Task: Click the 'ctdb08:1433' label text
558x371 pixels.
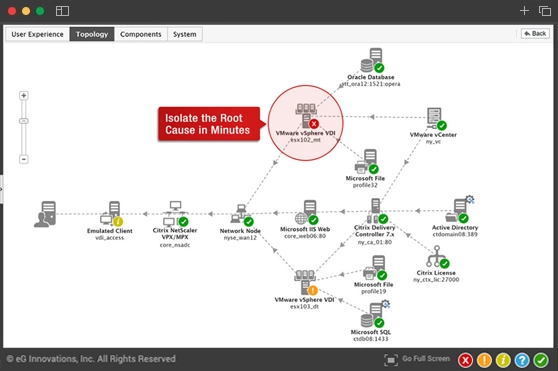Action: (371, 339)
